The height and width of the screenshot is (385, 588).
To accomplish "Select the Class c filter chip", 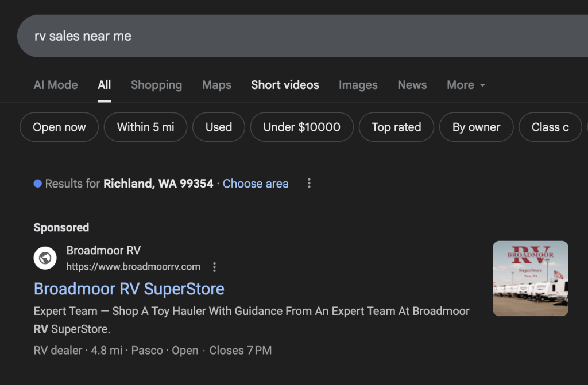I will tap(550, 127).
